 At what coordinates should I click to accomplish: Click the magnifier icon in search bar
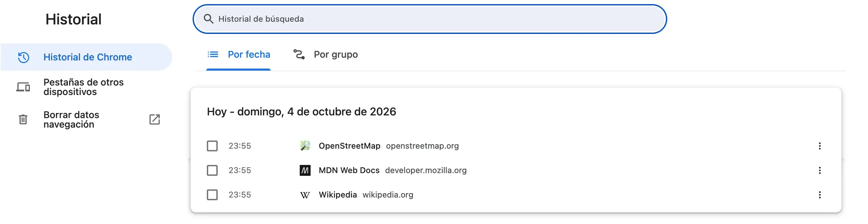[x=209, y=19]
